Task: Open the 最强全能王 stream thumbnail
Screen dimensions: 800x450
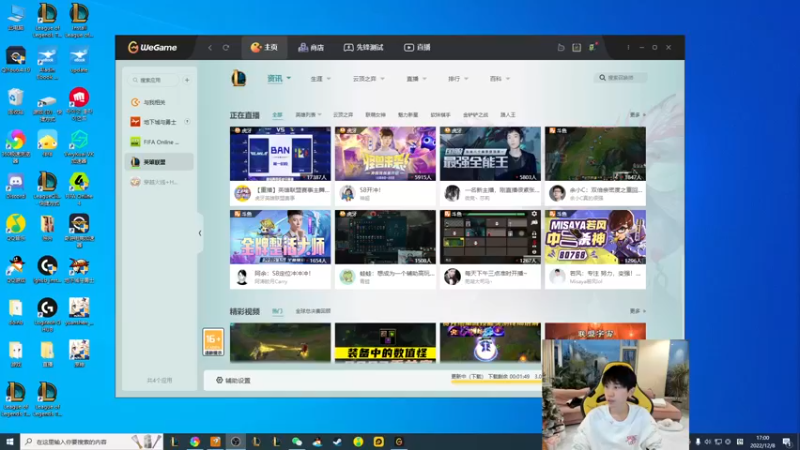Action: (490, 154)
